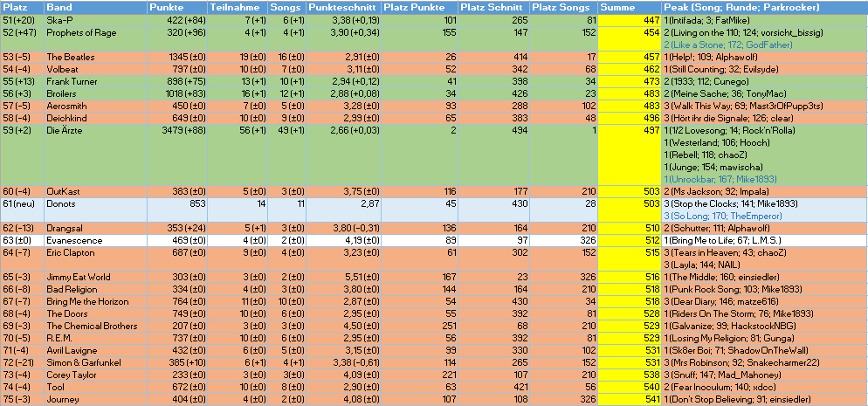The width and height of the screenshot is (868, 406).
Task: Click the Summe cell '447'
Action: tap(630, 20)
